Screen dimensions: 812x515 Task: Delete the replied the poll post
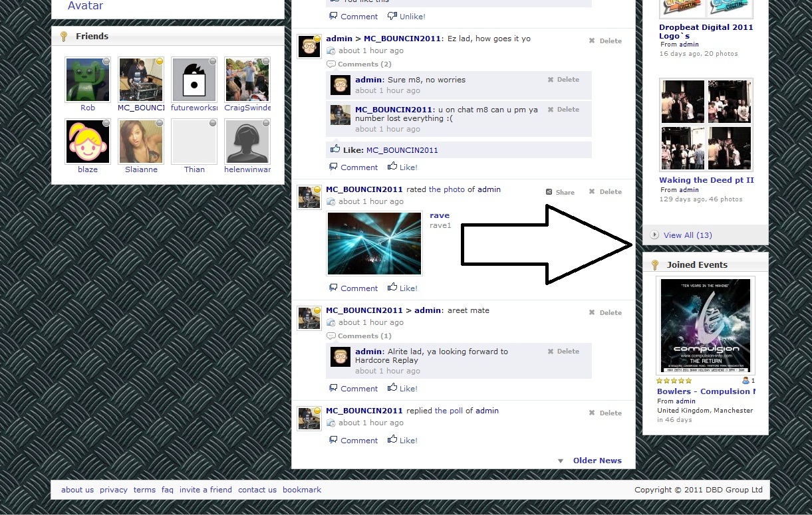click(605, 413)
